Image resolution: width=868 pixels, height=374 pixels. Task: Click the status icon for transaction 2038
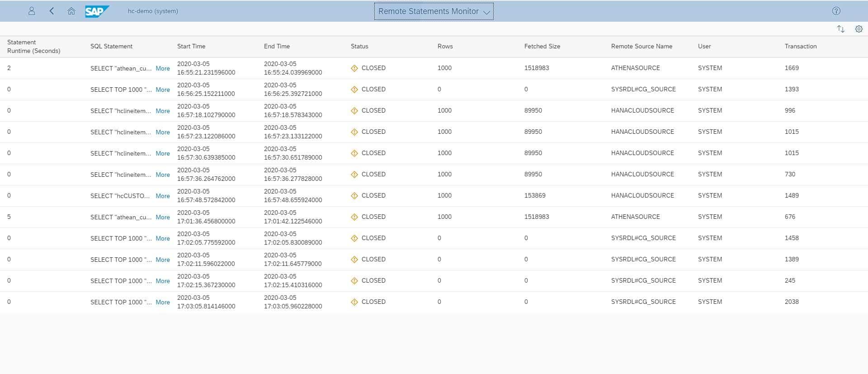[354, 302]
